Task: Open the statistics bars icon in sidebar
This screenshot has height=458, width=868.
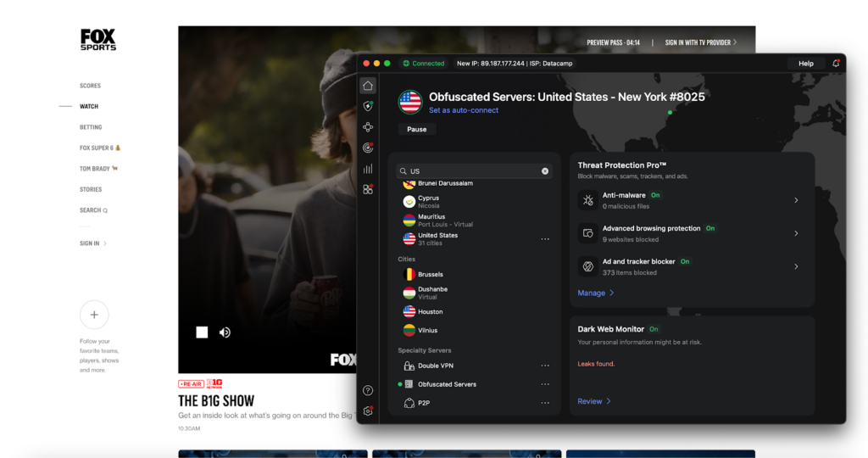Action: click(368, 169)
